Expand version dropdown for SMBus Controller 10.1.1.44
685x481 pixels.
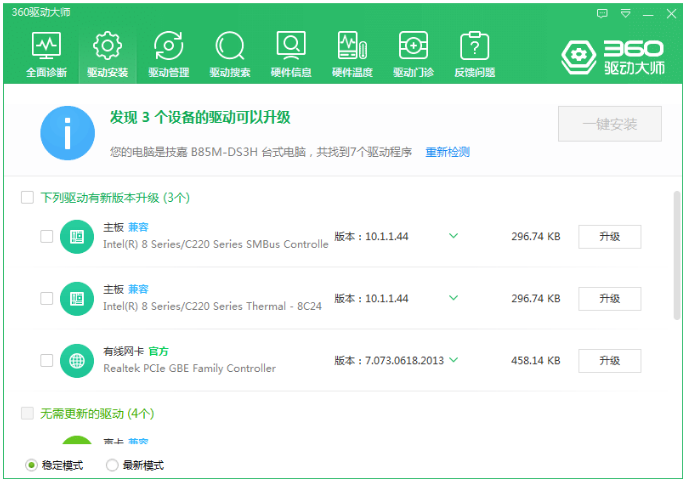click(x=453, y=237)
